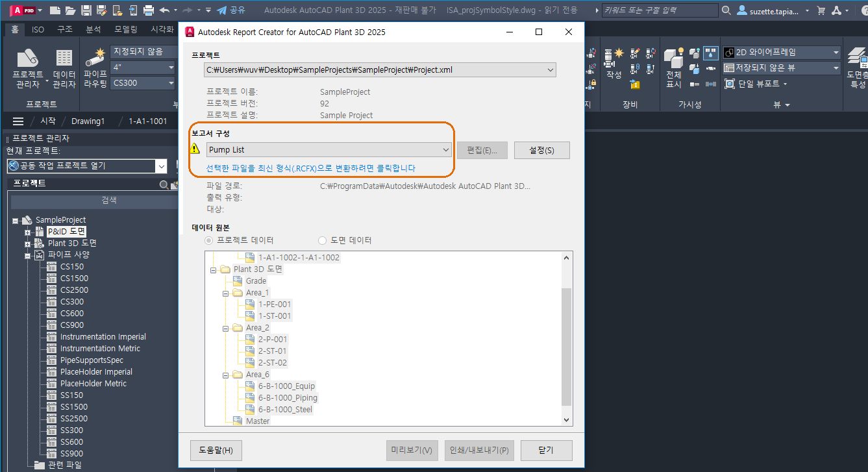Click the Plot printer icon in quick access toolbar
This screenshot has width=868, height=472.
(148, 10)
